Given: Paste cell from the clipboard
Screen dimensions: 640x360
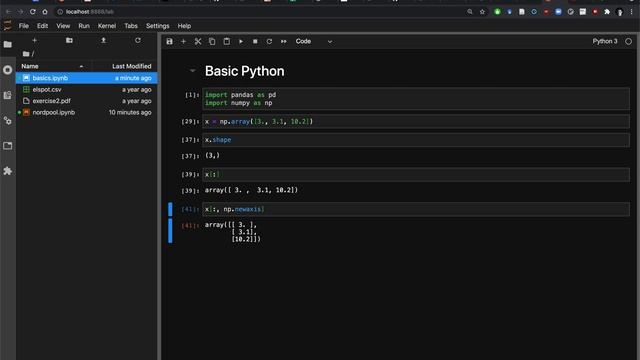Looking at the screenshot, I should point(227,41).
